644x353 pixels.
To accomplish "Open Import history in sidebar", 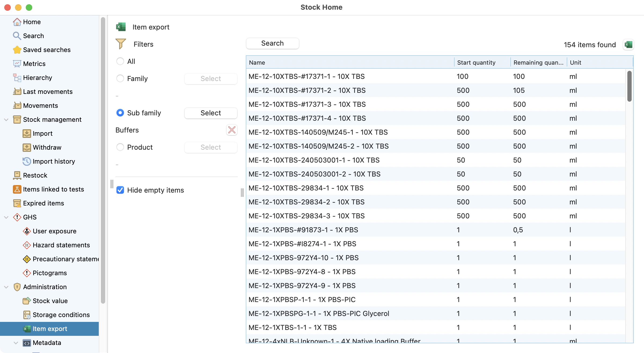I will tap(54, 161).
